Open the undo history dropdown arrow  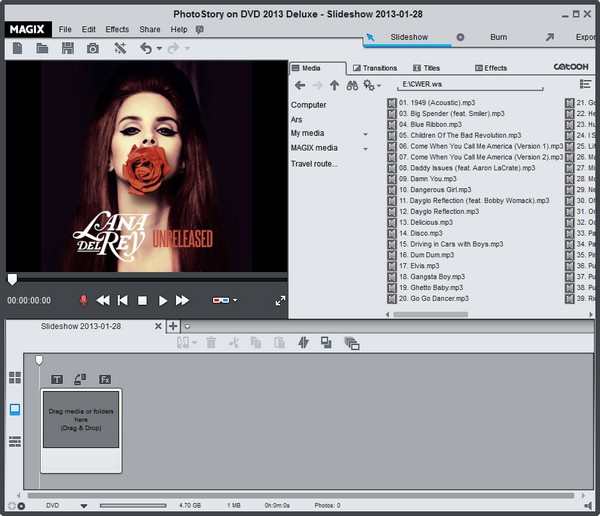point(161,48)
